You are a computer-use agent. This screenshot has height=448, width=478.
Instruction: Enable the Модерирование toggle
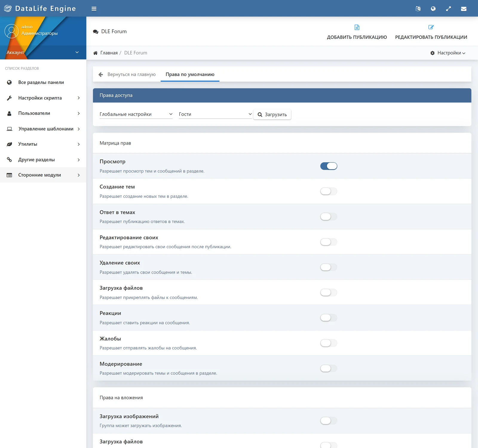[x=329, y=368]
